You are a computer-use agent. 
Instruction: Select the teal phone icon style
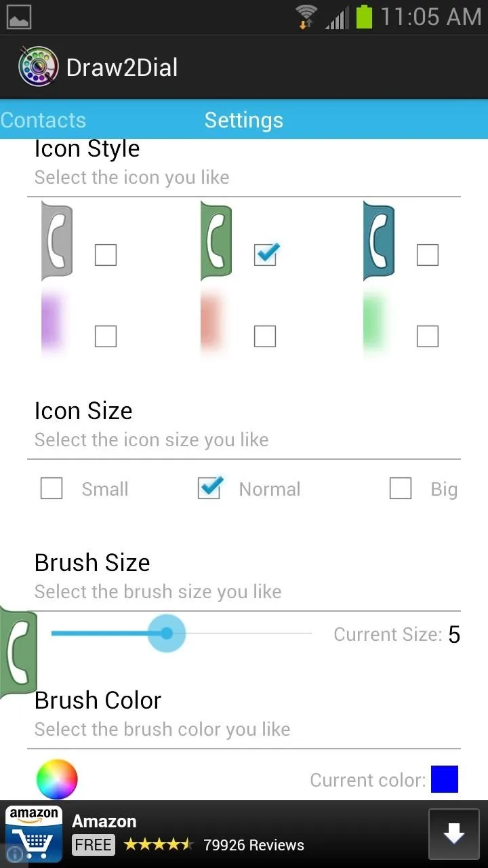(379, 241)
